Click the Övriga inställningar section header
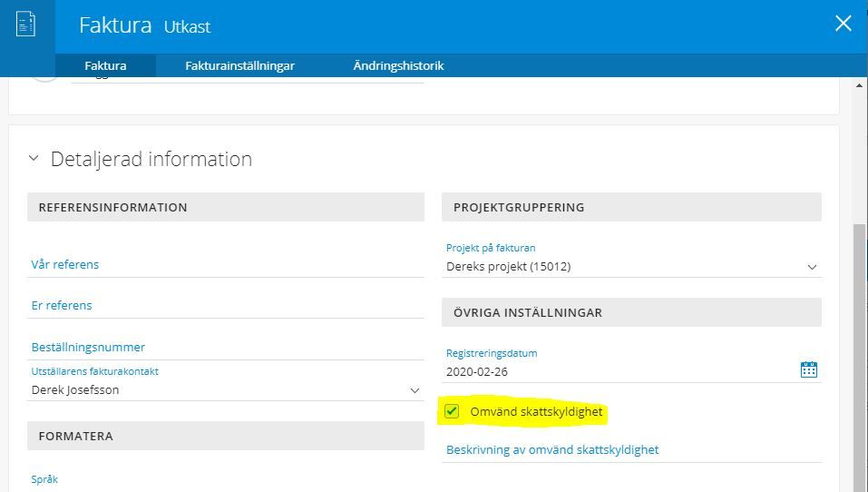This screenshot has height=492, width=868. point(631,312)
